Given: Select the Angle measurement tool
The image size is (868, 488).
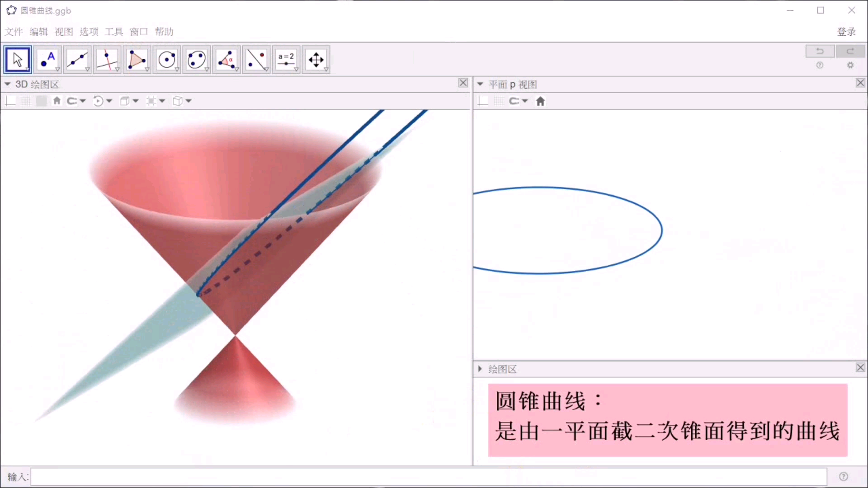Looking at the screenshot, I should pyautogui.click(x=226, y=59).
